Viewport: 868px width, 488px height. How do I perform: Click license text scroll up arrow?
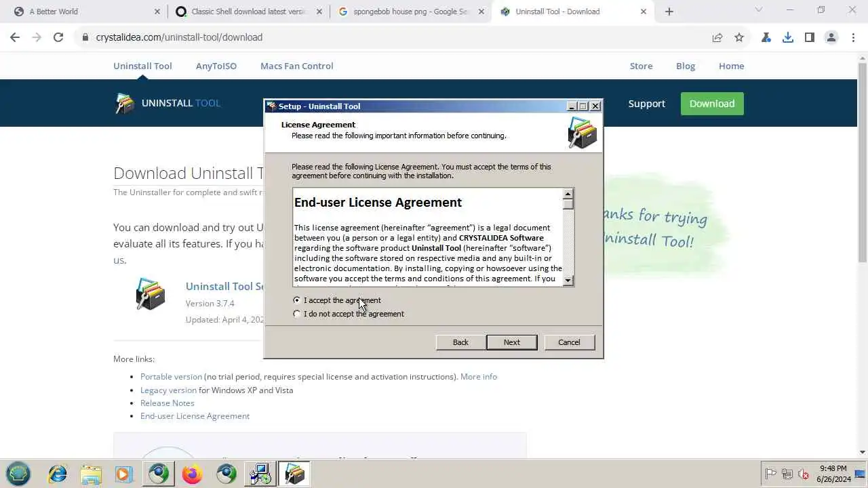pos(568,195)
